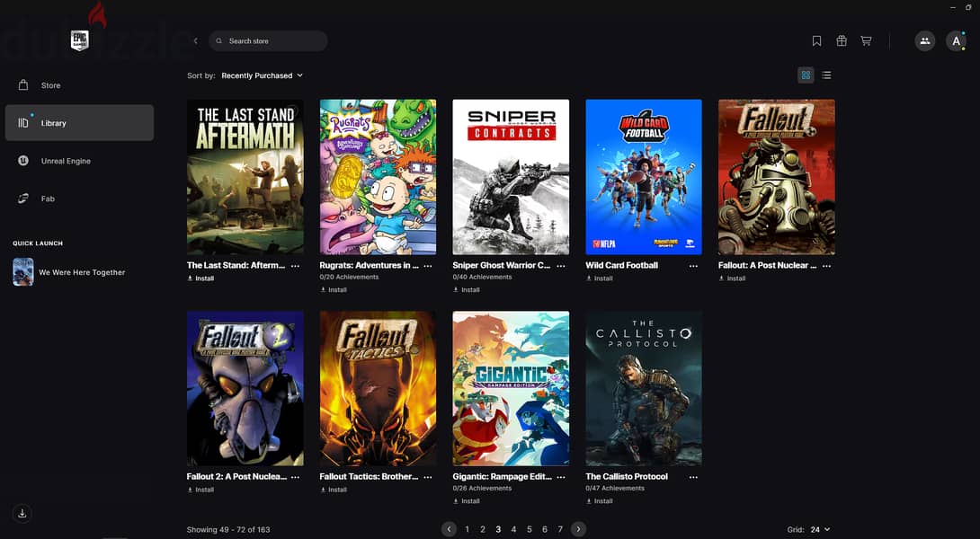This screenshot has height=539, width=980.
Task: Open Fallout A Post Nuclear cover
Action: (x=776, y=177)
